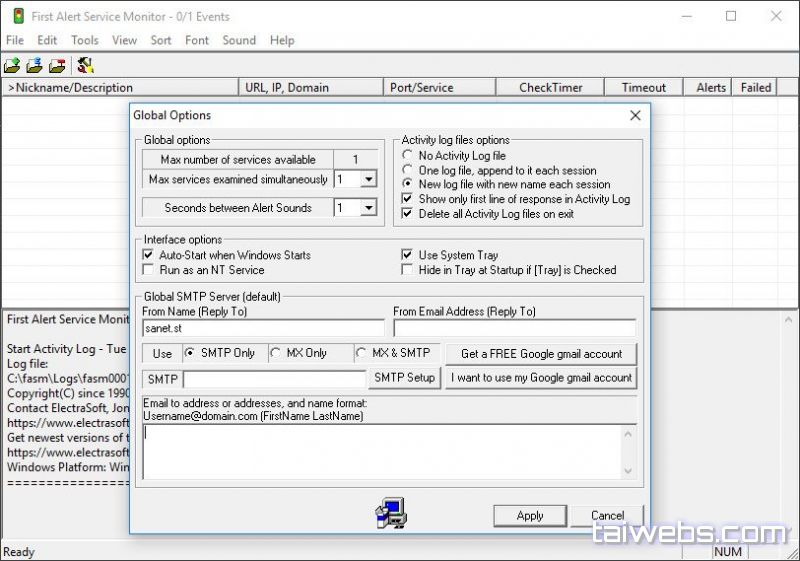Click the computer icon beside Apply
The width and height of the screenshot is (800, 561).
pyautogui.click(x=391, y=513)
